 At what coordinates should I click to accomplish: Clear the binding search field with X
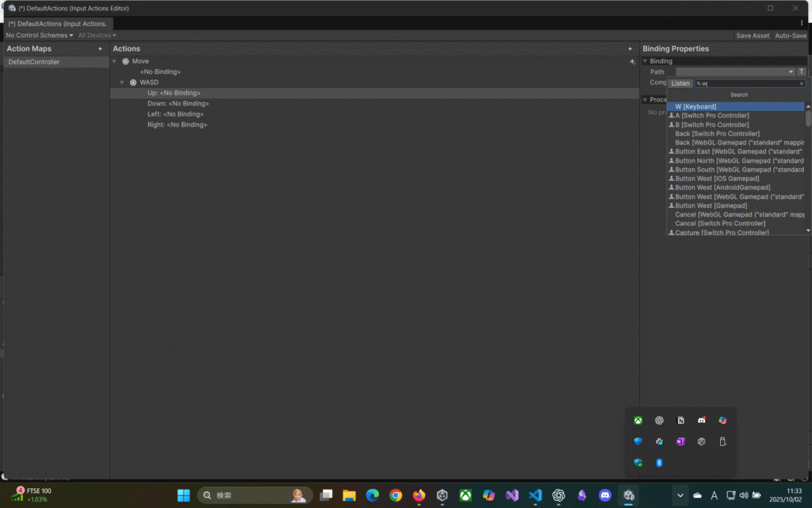coord(801,83)
